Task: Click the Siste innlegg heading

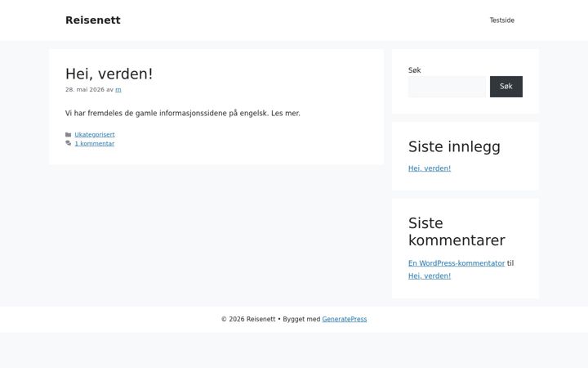Action: coord(454,147)
